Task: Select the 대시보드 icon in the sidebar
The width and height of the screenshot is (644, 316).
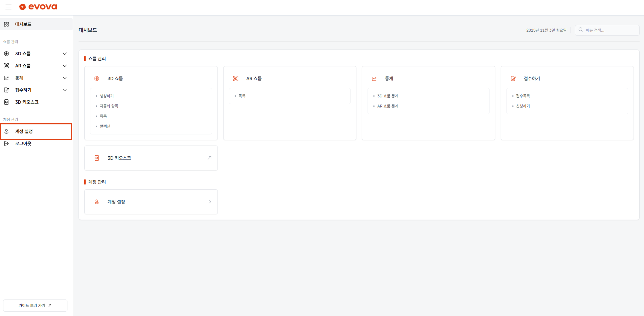Action: coord(6,24)
